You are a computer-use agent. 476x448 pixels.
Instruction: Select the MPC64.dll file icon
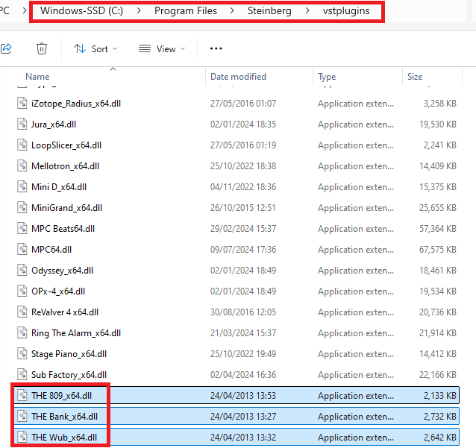coord(22,250)
